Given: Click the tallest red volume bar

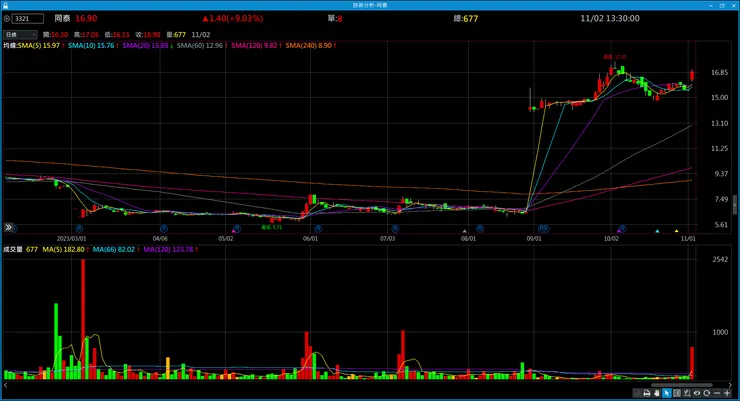Looking at the screenshot, I should [83, 319].
